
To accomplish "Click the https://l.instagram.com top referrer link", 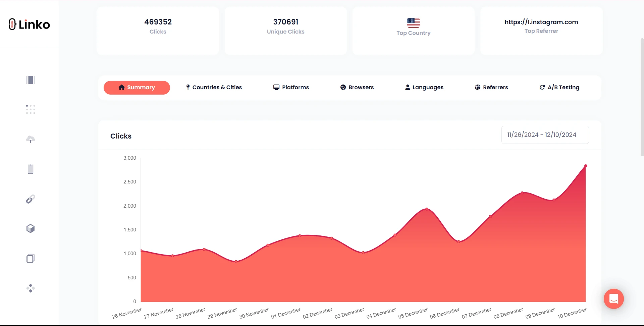I will click(541, 22).
